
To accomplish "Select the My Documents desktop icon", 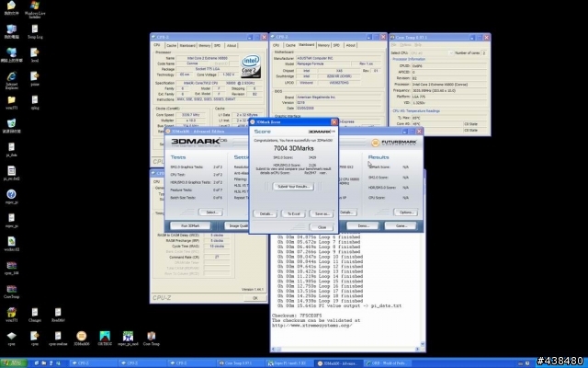I will (12, 8).
